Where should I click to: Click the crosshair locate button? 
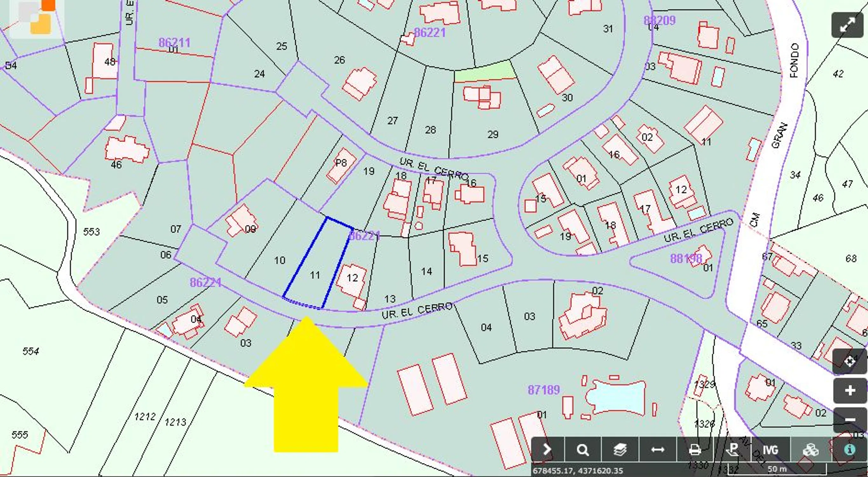point(850,361)
